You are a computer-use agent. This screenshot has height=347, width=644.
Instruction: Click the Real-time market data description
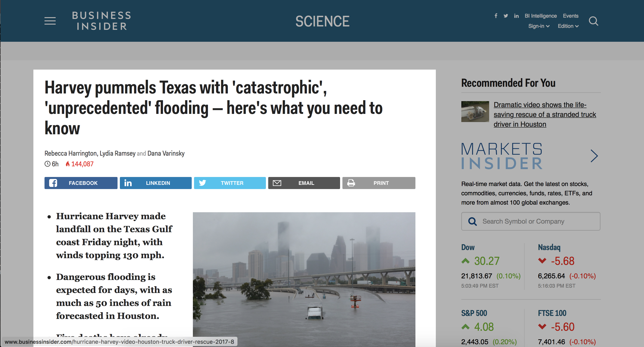[x=526, y=193]
